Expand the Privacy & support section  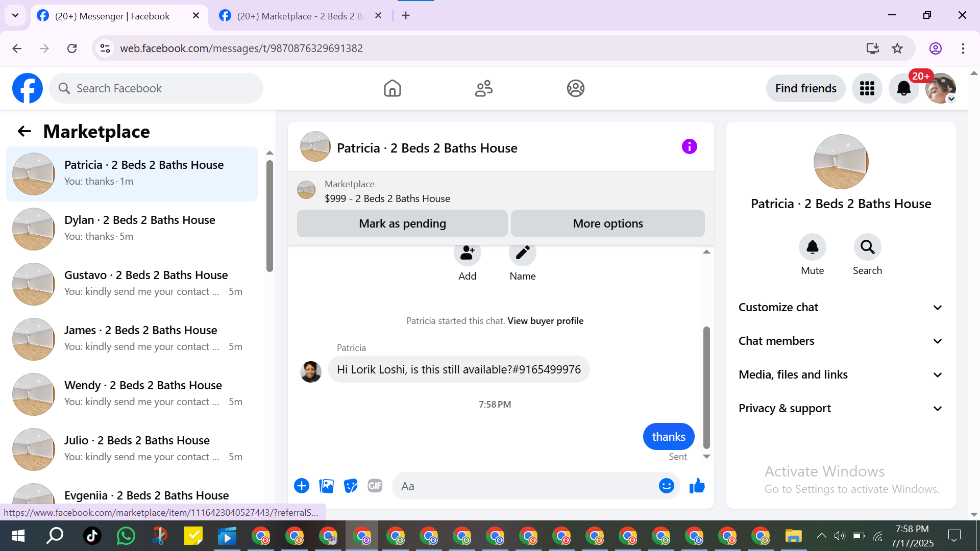click(840, 408)
